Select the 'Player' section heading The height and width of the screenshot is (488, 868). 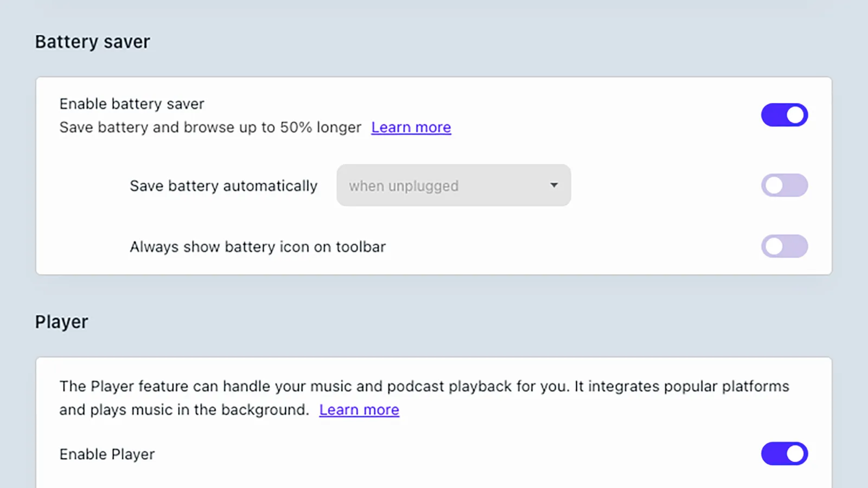(61, 321)
